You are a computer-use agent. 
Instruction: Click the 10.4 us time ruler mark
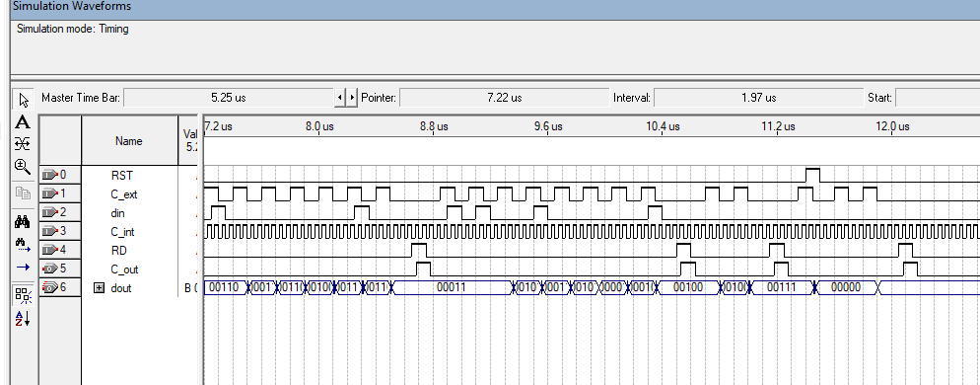coord(663,126)
